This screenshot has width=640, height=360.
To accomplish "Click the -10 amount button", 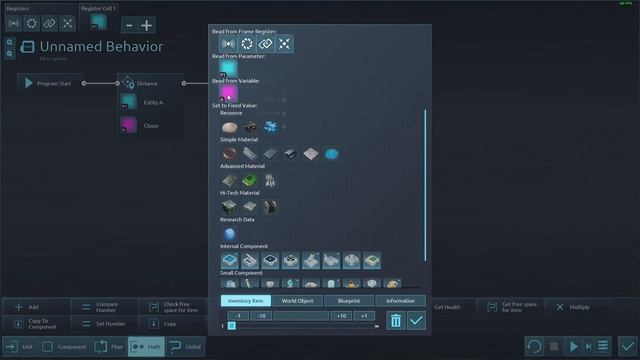I will 261,316.
